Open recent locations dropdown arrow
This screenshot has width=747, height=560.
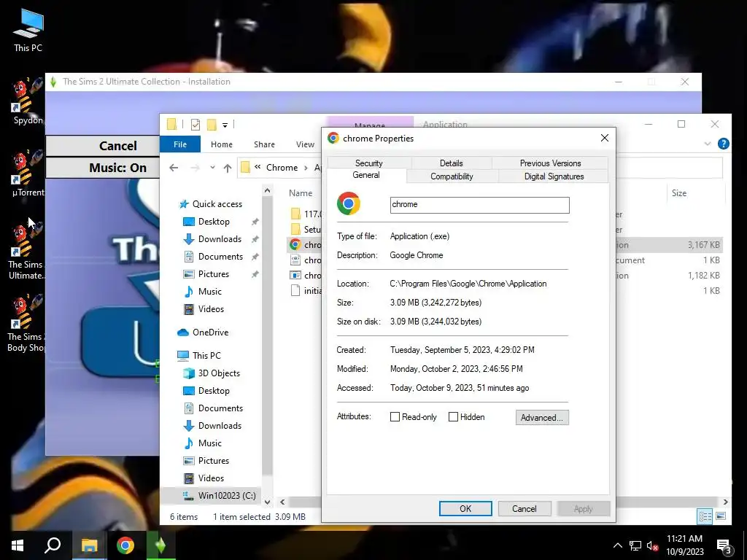[212, 168]
